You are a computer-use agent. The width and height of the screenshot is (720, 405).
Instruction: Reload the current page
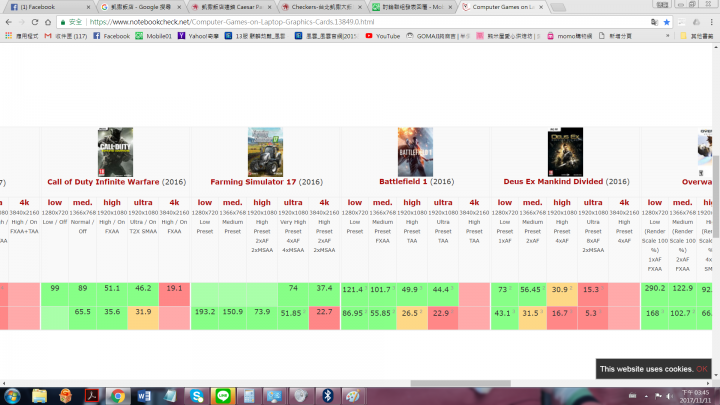(35, 22)
